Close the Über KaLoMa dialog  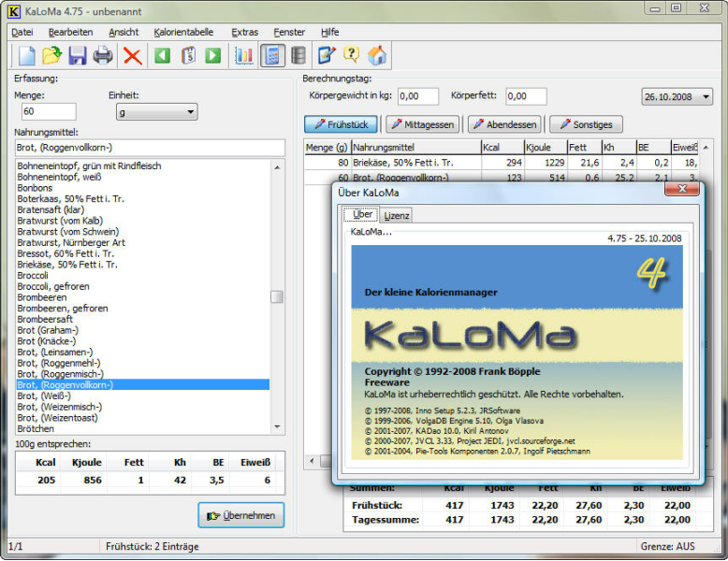pos(681,188)
